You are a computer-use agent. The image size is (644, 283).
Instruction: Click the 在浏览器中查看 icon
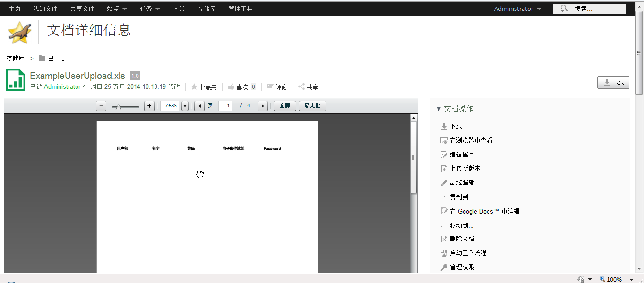pos(444,140)
